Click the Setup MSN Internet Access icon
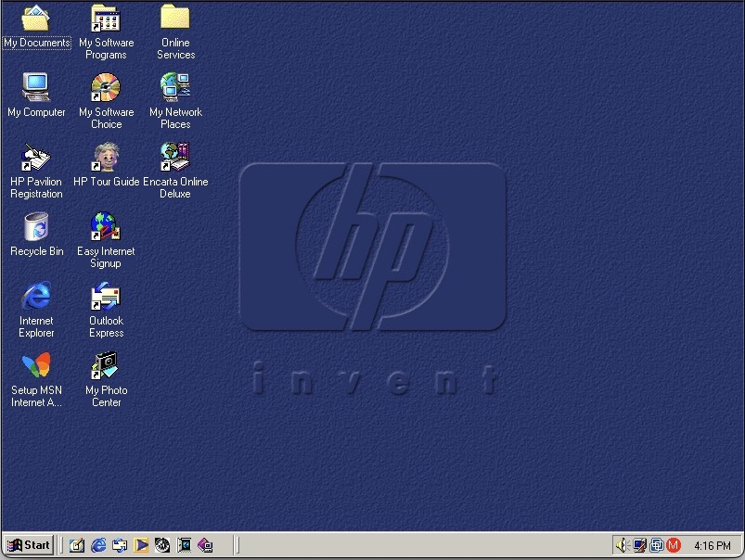The image size is (745, 560). 36,366
